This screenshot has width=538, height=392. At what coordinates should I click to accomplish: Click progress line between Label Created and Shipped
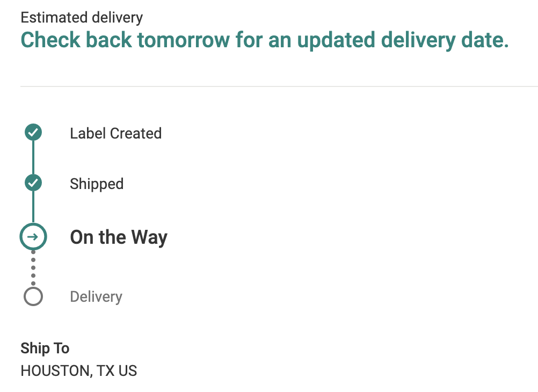pyautogui.click(x=33, y=158)
